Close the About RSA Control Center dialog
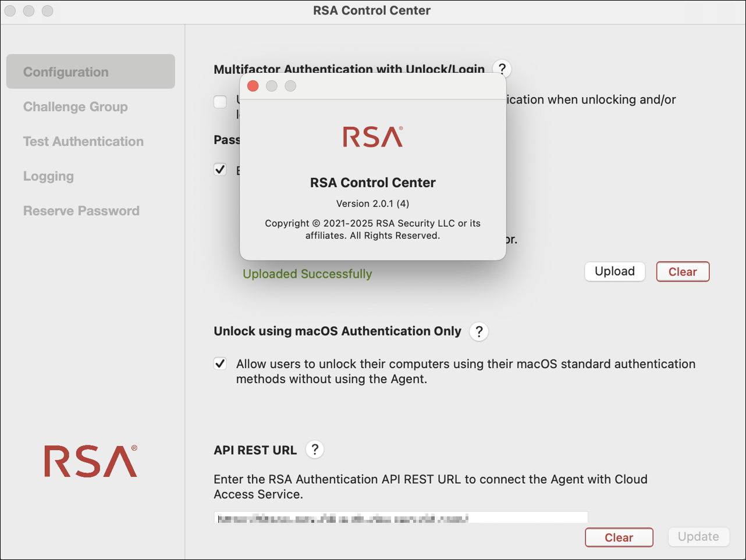Image resolution: width=746 pixels, height=560 pixels. click(x=253, y=86)
